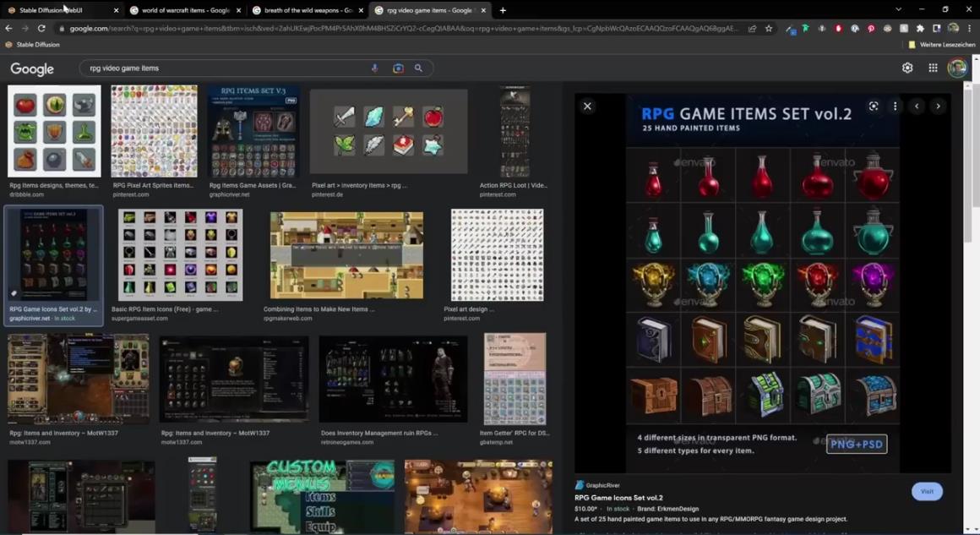Open Action RPG Loot thumbnail
The image size is (980, 535).
pos(514,131)
